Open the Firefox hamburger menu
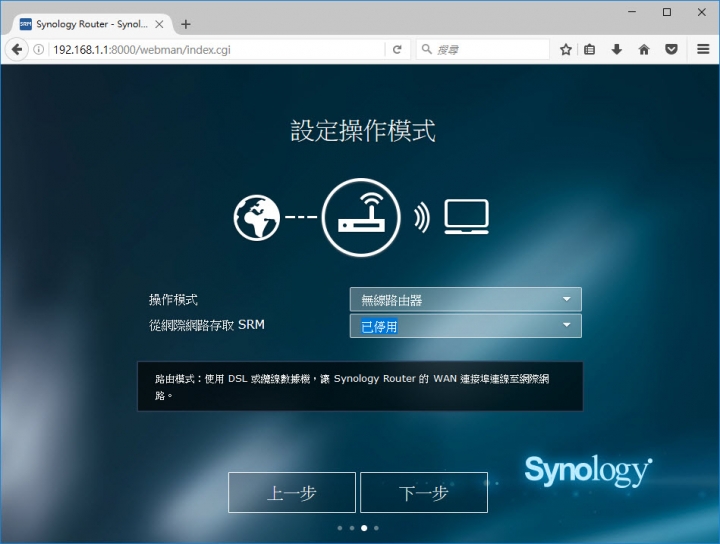This screenshot has width=720, height=544. coord(703,49)
